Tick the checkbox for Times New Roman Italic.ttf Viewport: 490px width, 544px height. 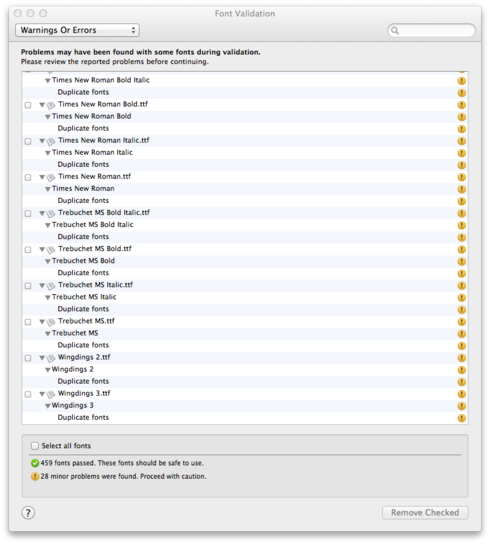coord(28,141)
